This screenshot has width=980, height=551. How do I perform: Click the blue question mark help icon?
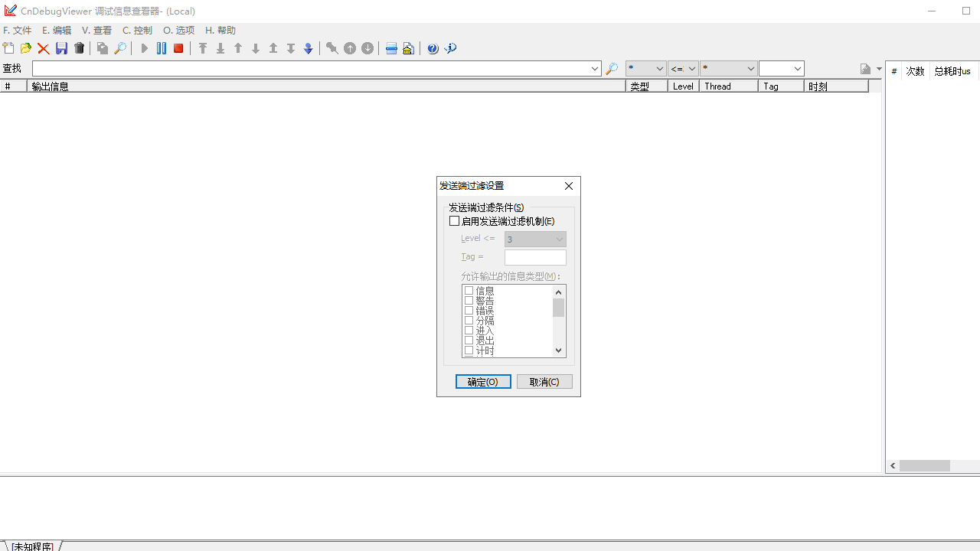(x=433, y=48)
